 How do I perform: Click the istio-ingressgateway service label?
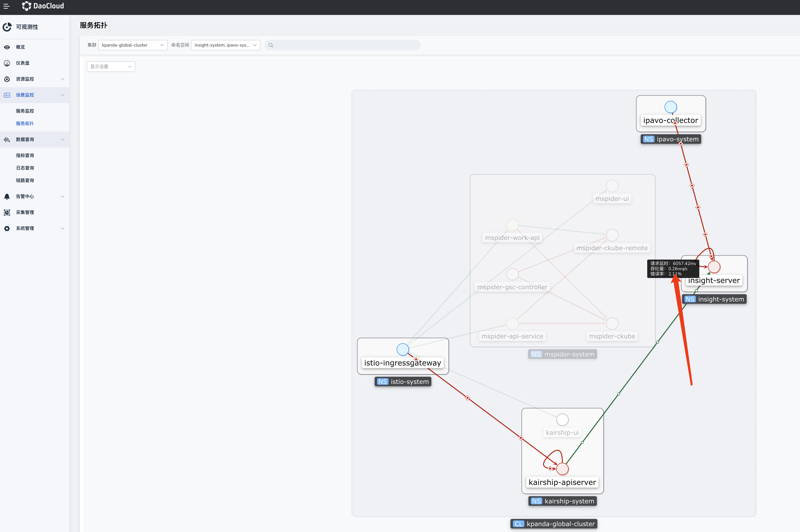[403, 363]
